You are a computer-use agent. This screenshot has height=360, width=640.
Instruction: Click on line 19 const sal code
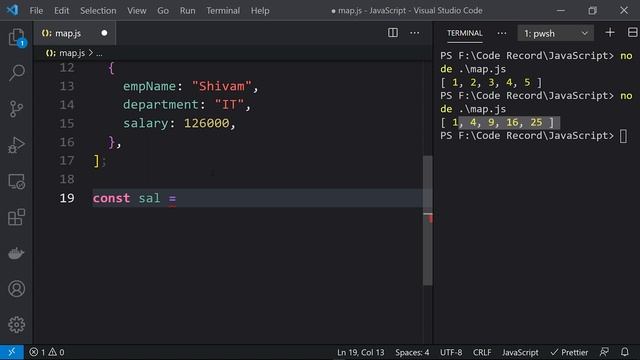pos(134,198)
